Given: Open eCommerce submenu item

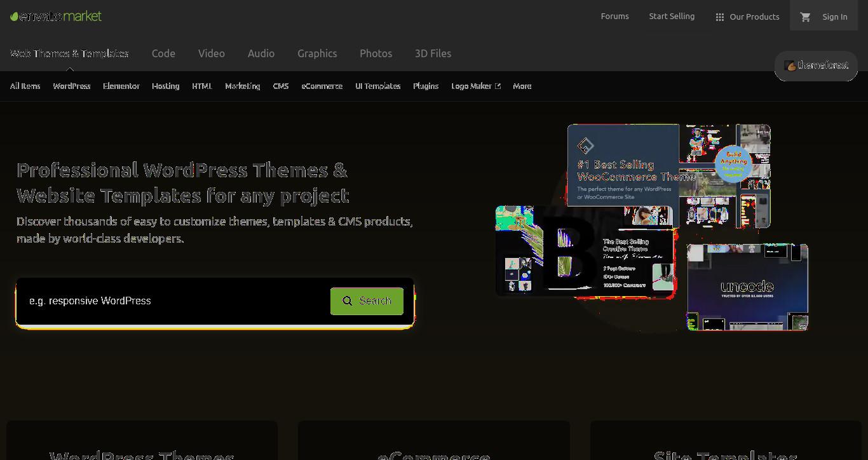Looking at the screenshot, I should click(322, 86).
